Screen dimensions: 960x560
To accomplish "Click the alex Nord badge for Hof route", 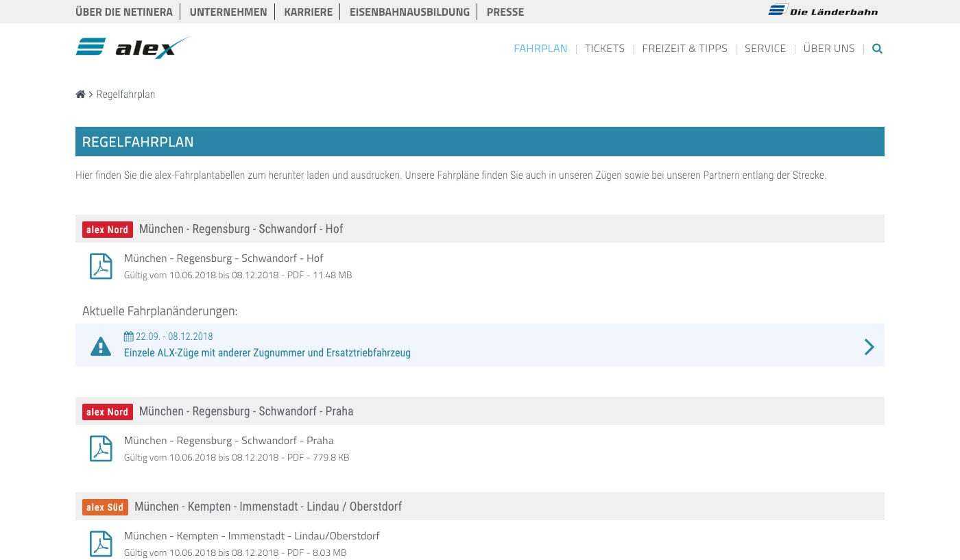I will (108, 230).
